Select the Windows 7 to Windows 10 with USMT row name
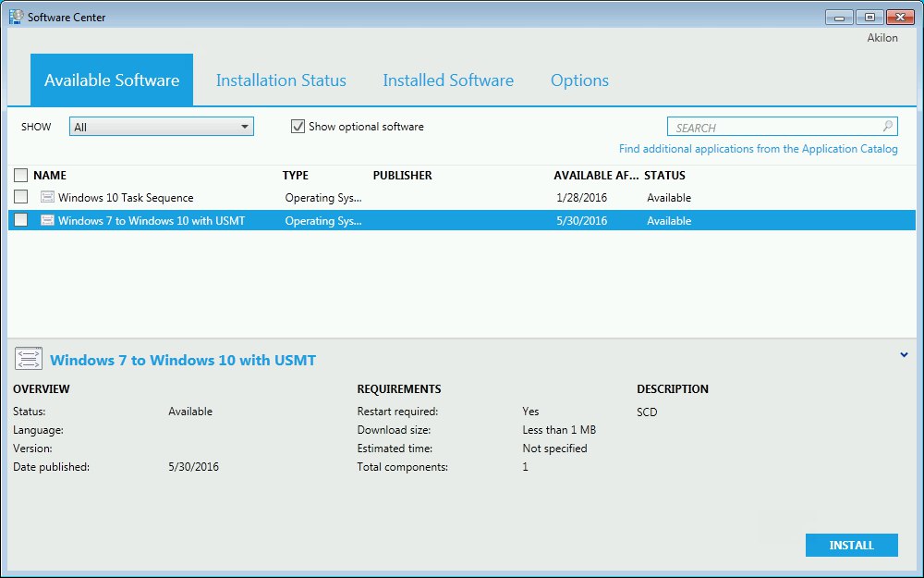The width and height of the screenshot is (924, 578). [152, 221]
